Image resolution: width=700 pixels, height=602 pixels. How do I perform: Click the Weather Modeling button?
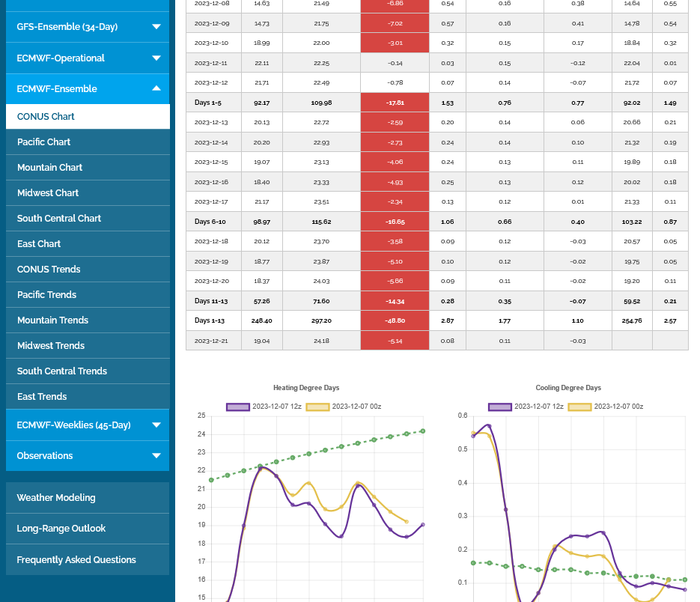coord(56,498)
